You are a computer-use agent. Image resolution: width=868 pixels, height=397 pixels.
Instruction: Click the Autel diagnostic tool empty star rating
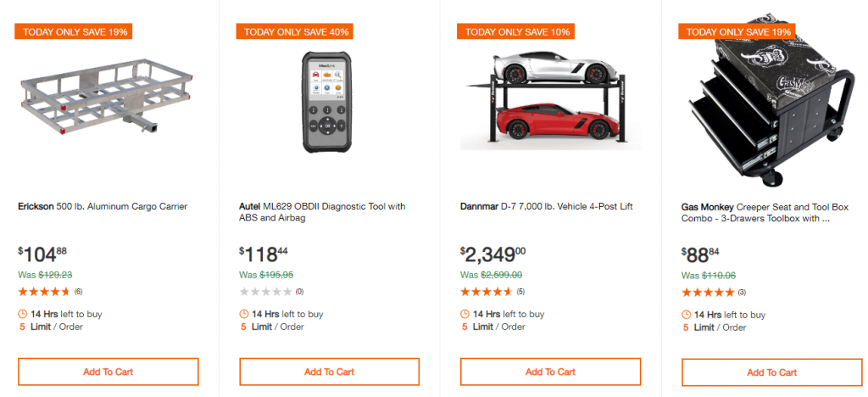[265, 291]
